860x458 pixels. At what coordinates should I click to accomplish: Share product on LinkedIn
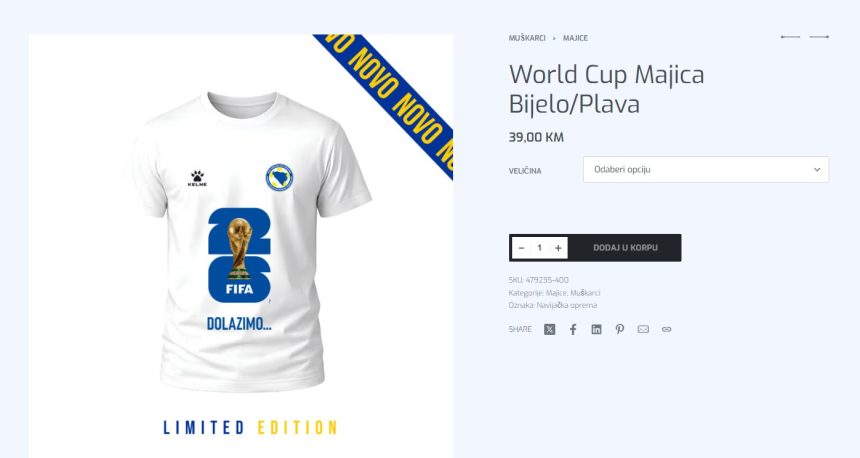tap(596, 329)
